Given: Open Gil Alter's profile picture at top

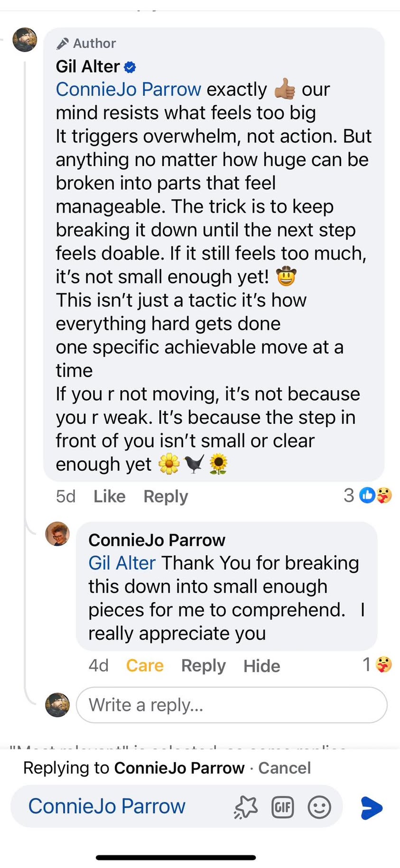Looking at the screenshot, I should 25,40.
